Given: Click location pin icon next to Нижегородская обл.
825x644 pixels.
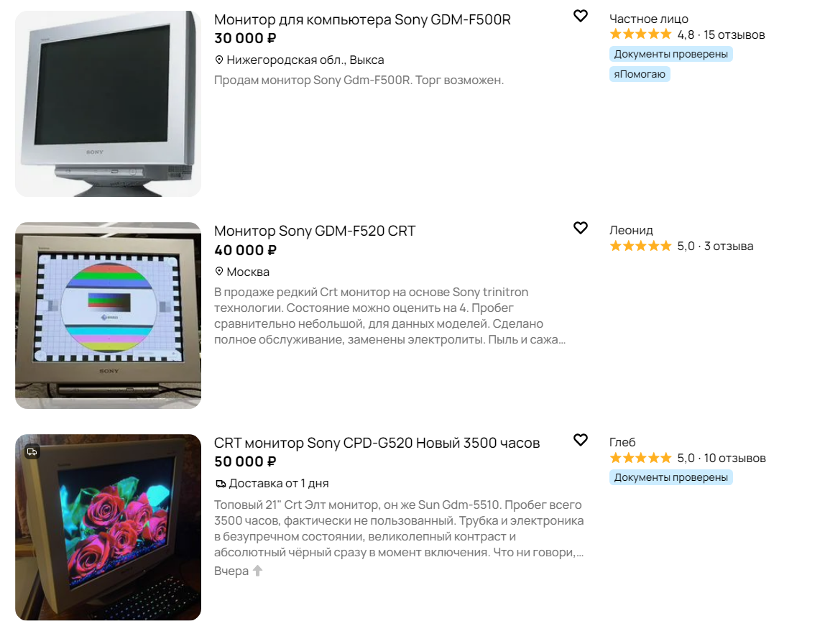Looking at the screenshot, I should pyautogui.click(x=219, y=60).
